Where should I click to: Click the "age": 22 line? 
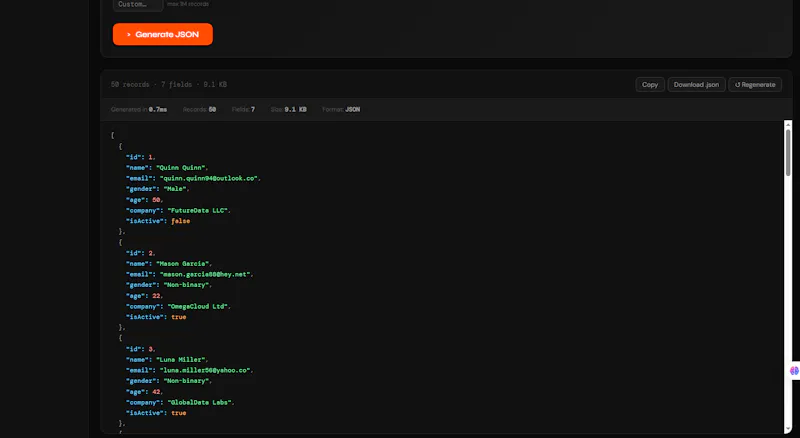pyautogui.click(x=144, y=296)
